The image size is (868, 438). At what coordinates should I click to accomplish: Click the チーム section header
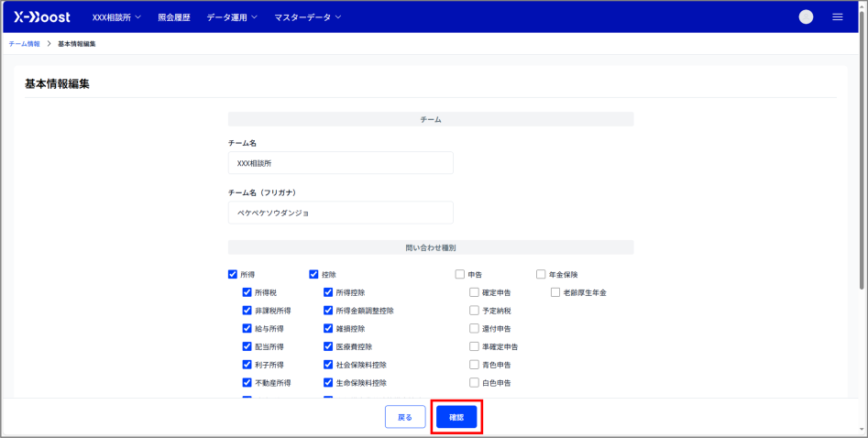(x=431, y=119)
